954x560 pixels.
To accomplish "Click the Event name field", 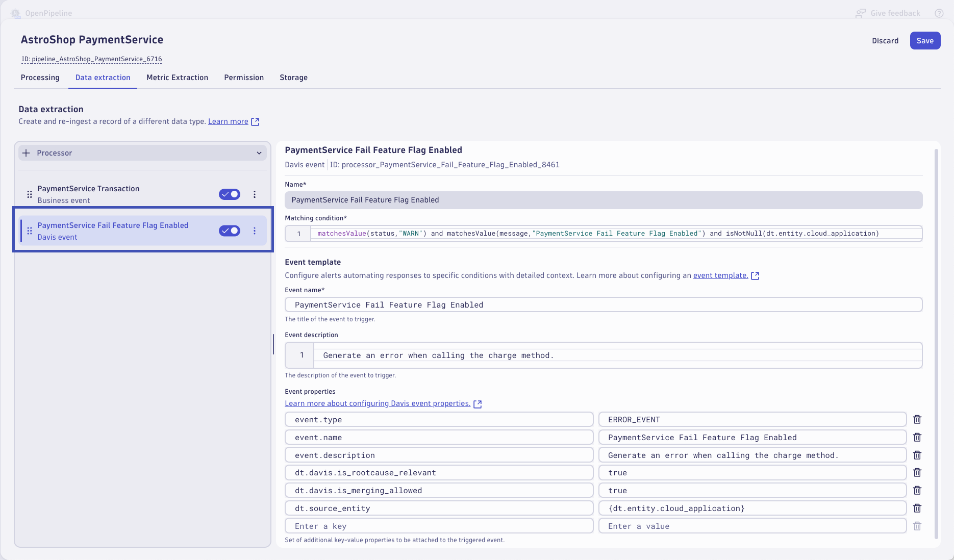I will click(x=604, y=305).
